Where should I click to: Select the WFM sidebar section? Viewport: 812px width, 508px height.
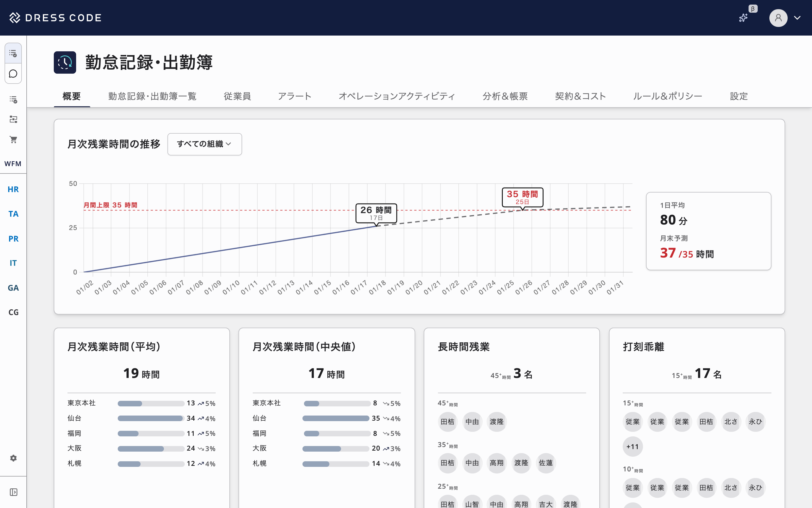point(13,164)
